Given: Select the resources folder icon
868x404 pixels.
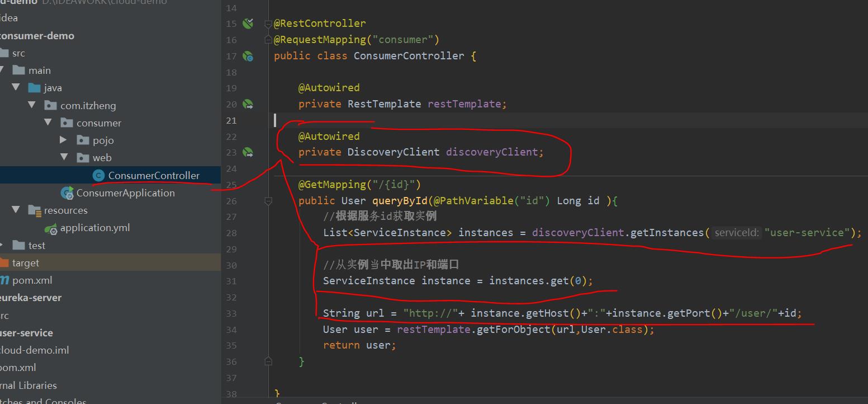Looking at the screenshot, I should 35,210.
